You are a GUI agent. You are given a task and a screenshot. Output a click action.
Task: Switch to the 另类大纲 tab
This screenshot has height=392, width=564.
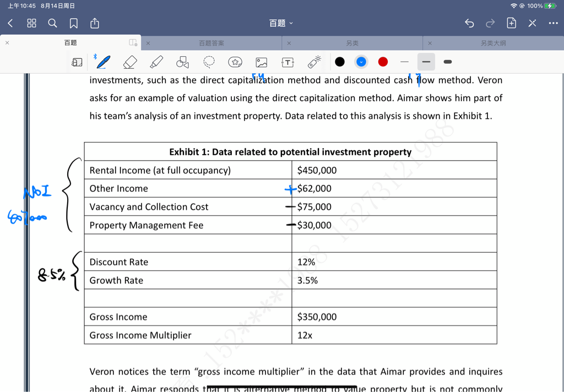[493, 43]
